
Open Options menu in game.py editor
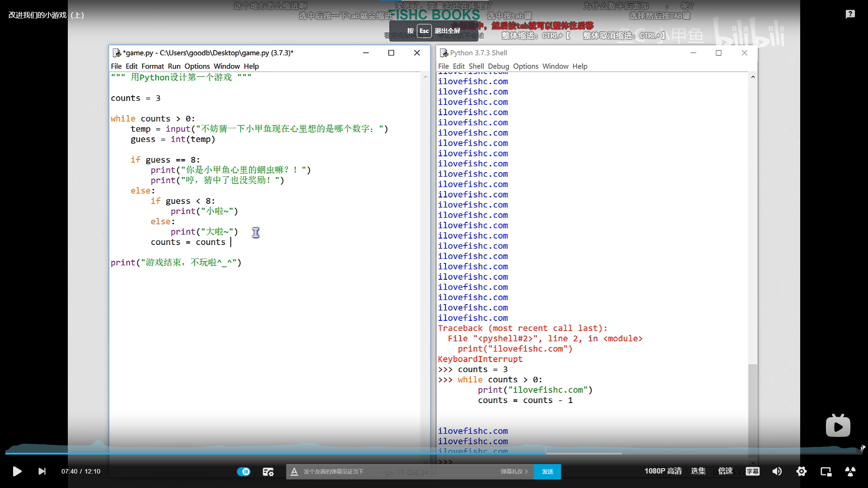pyautogui.click(x=197, y=66)
